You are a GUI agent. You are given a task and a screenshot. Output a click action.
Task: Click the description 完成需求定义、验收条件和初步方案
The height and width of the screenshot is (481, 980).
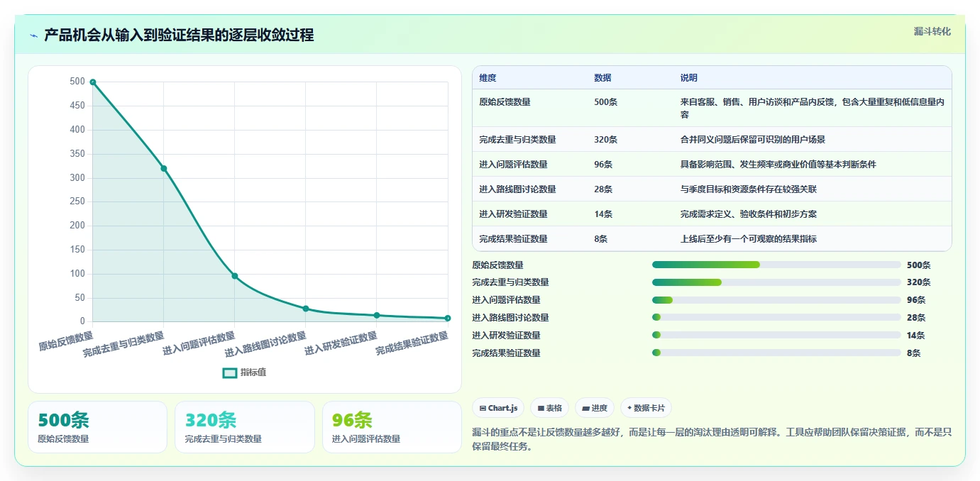pyautogui.click(x=749, y=214)
